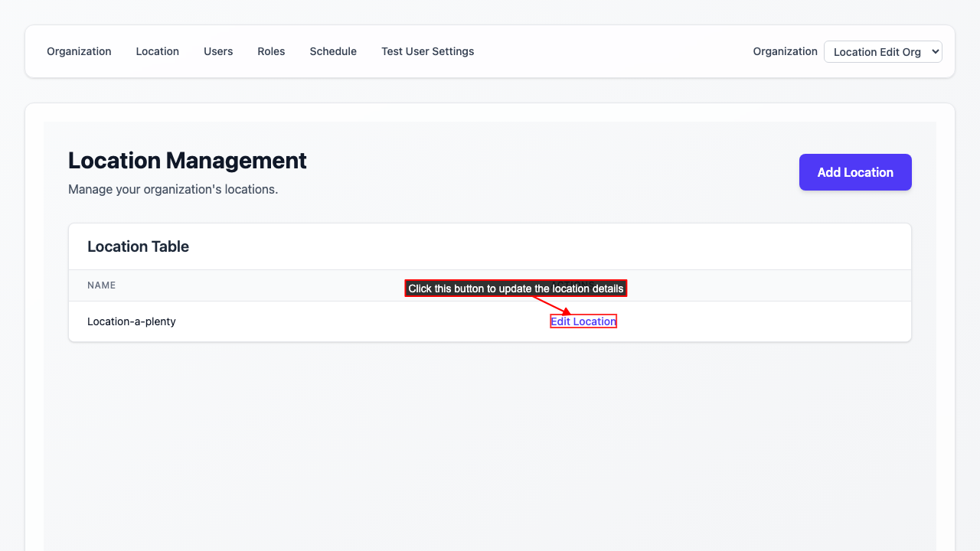Viewport: 980px width, 551px height.
Task: Navigate to the Users section
Action: pos(217,51)
